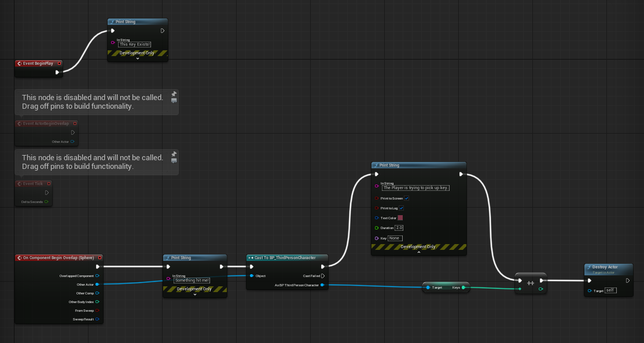Click Cast To BP_ThirdPersonCharacter exec output pin
Viewport: 644px width, 343px height.
point(323,267)
